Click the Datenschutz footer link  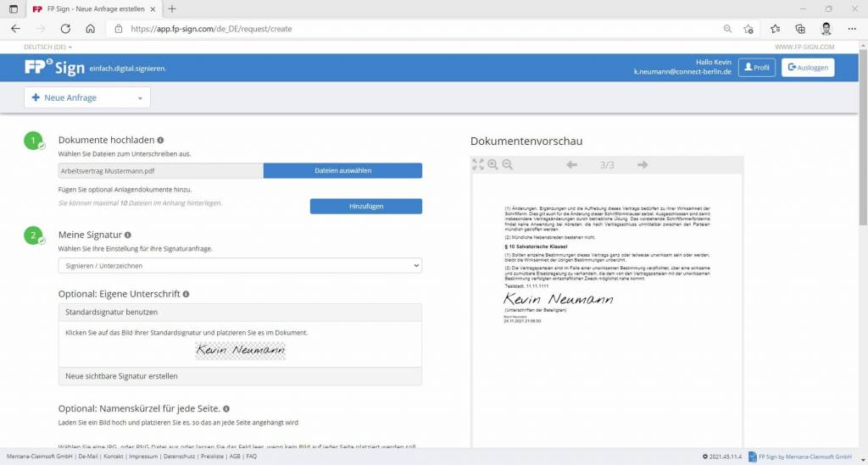[x=179, y=456]
